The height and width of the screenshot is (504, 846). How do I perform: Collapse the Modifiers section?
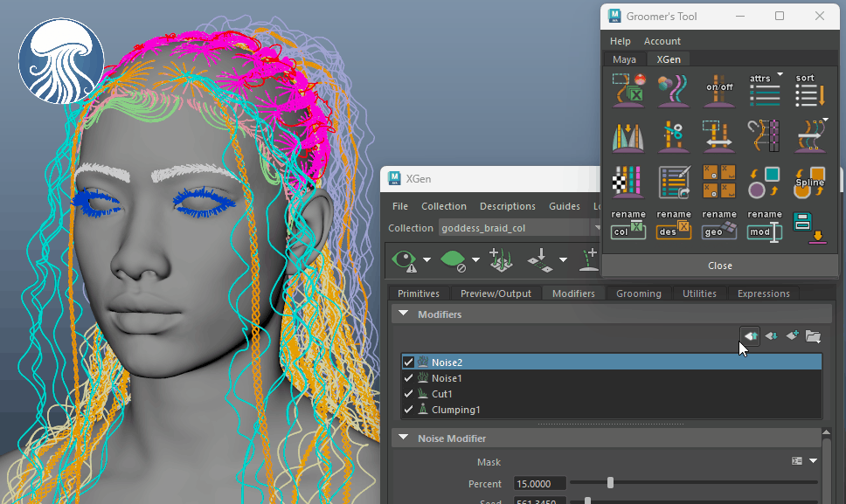coord(404,314)
